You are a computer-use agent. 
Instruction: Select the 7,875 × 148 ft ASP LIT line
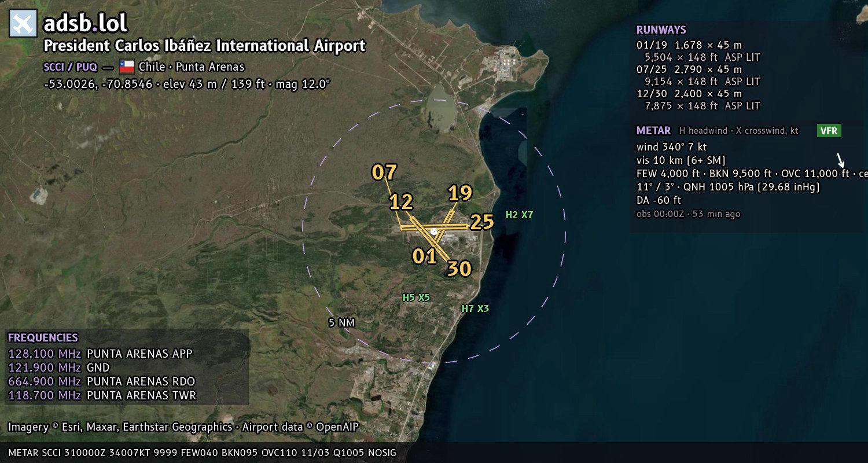[x=702, y=106]
